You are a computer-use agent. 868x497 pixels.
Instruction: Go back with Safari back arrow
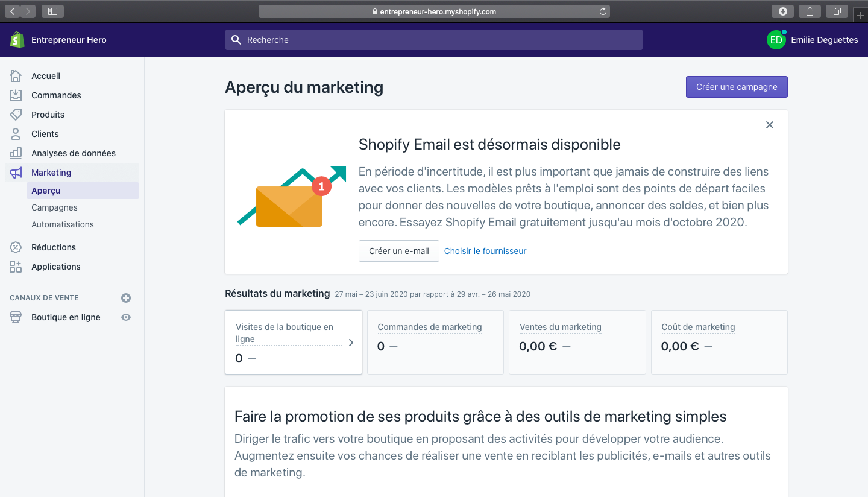tap(12, 11)
